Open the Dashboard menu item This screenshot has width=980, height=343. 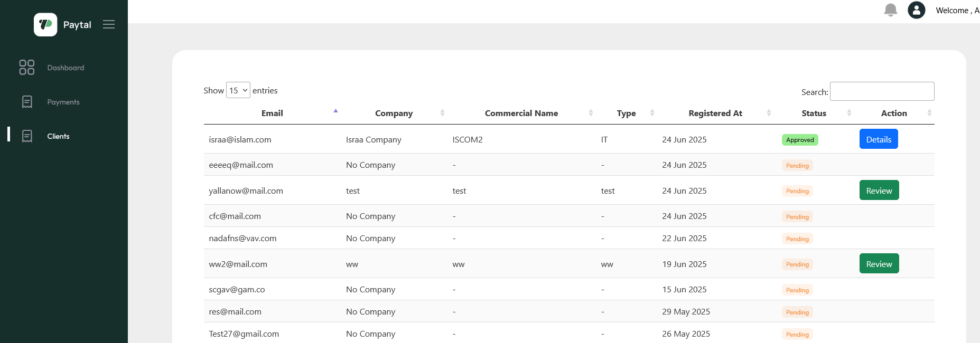pyautogui.click(x=66, y=68)
